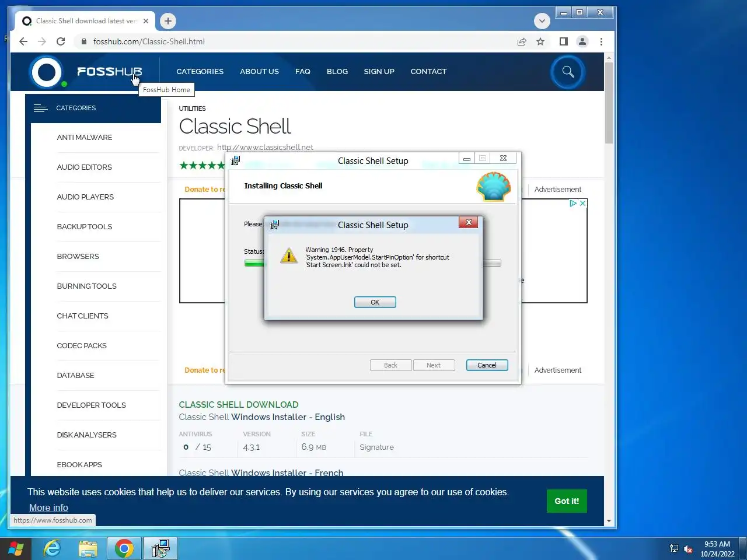Select the BROWSERS category

78,257
